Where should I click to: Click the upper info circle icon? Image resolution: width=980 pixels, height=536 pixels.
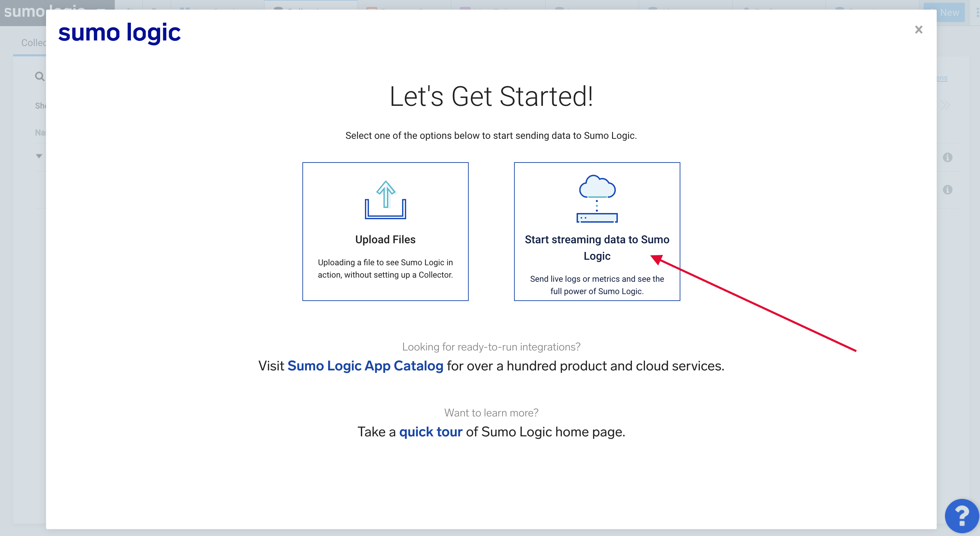point(947,157)
